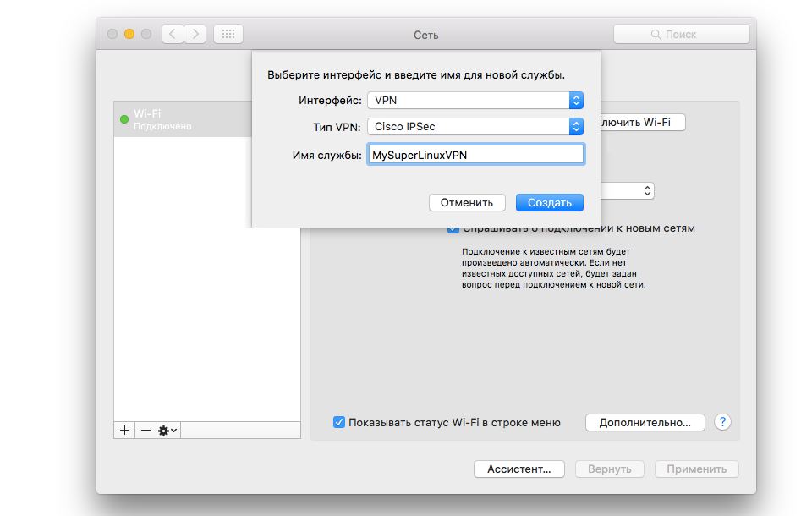This screenshot has width=812, height=516.
Task: Open the gear action menu below the services list
Action: (166, 430)
